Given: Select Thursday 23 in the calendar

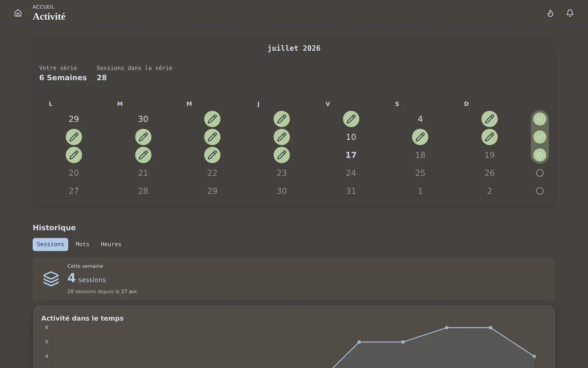Looking at the screenshot, I should pyautogui.click(x=282, y=173).
